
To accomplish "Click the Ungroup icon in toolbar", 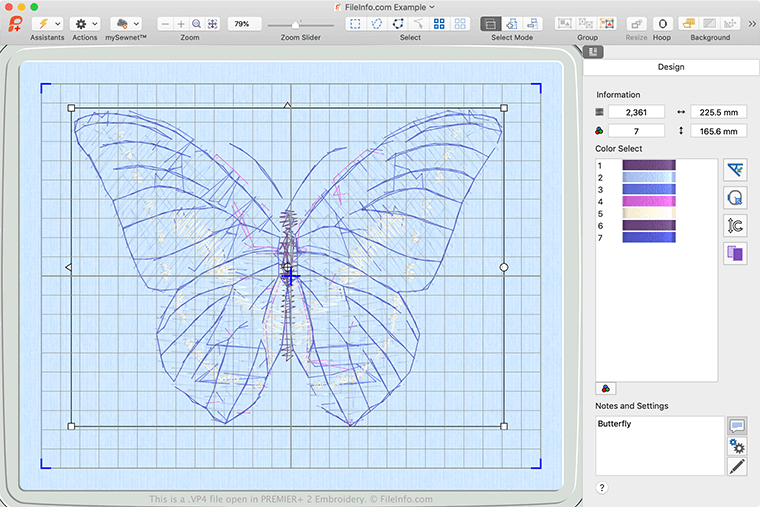I will pyautogui.click(x=586, y=23).
